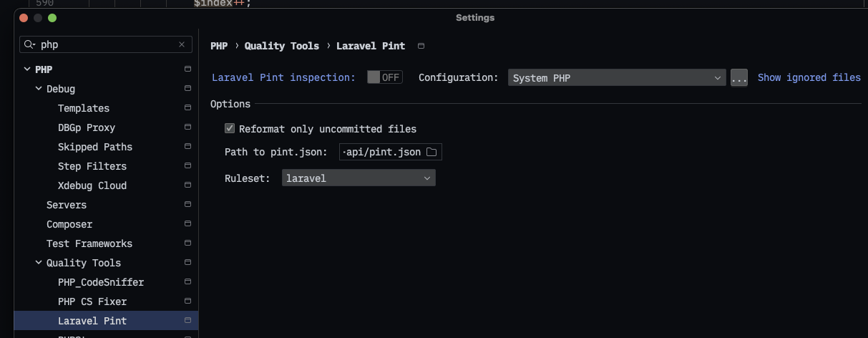This screenshot has width=868, height=338.
Task: Click project-level icon next to PHP CS Fixer
Action: [x=187, y=301]
